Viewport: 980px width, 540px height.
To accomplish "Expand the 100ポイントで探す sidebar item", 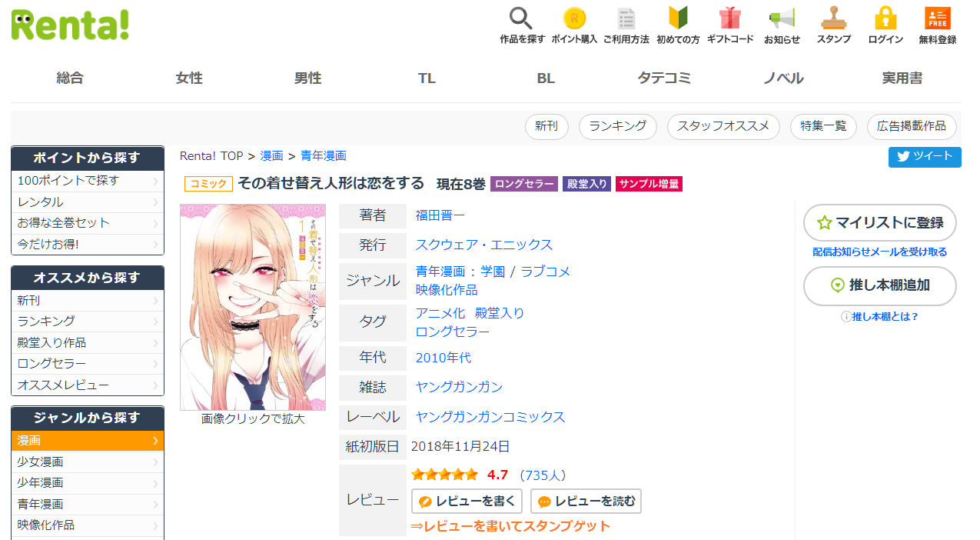I will pyautogui.click(x=88, y=181).
